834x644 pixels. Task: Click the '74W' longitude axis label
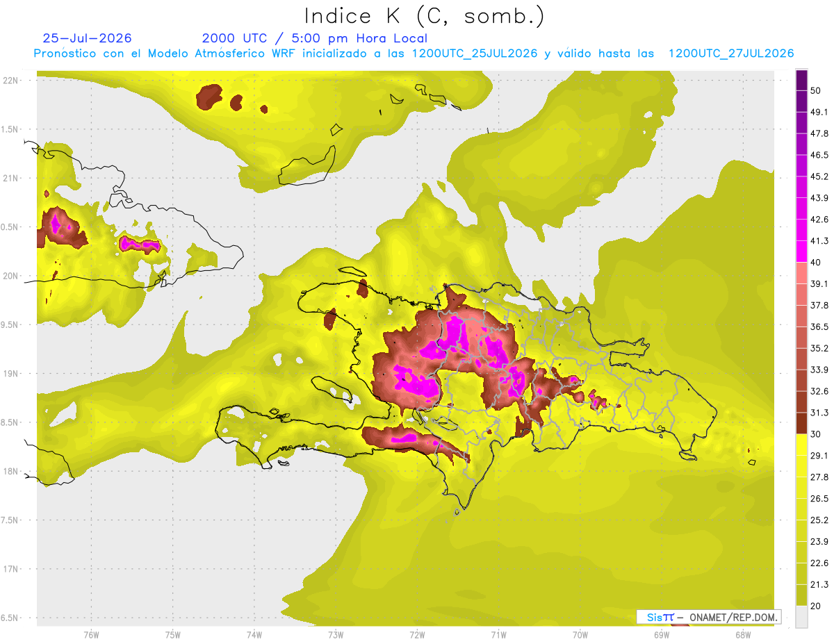254,634
